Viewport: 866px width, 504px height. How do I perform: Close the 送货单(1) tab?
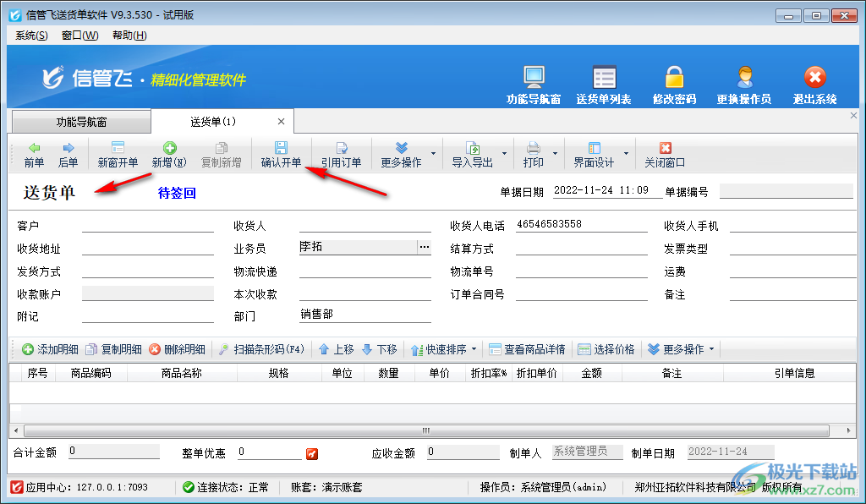click(x=281, y=122)
